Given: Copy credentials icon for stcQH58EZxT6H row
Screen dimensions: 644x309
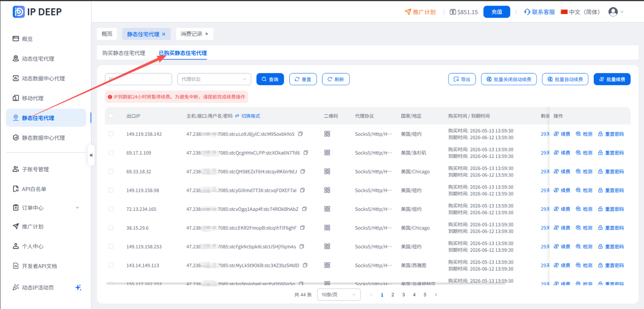Looking at the screenshot, I should click(303, 171).
